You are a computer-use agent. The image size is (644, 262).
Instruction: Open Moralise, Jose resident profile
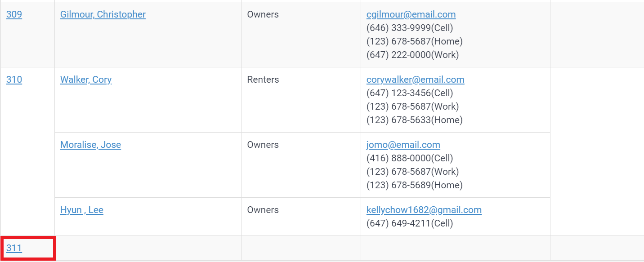pos(90,145)
